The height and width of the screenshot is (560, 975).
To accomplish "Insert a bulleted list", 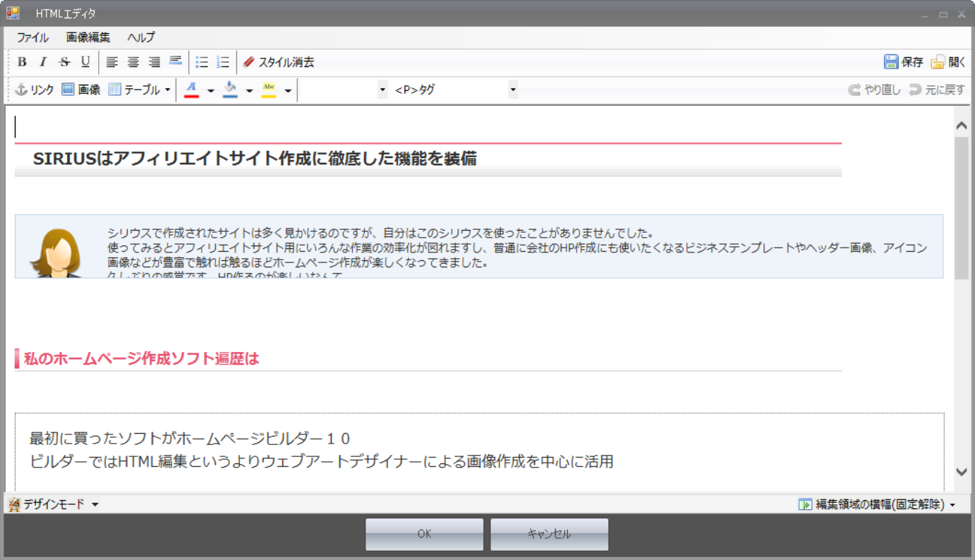I will click(x=202, y=62).
